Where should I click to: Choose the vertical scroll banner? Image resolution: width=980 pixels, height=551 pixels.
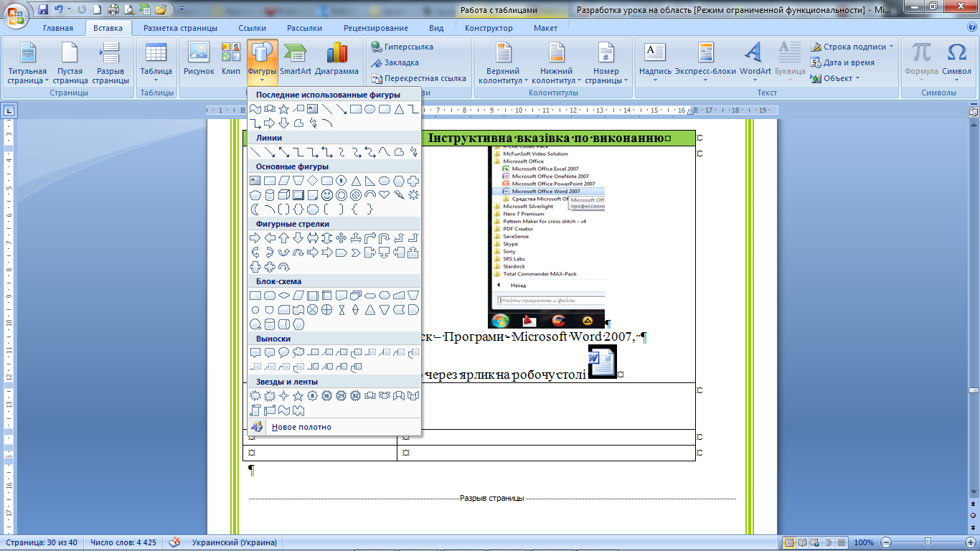(255, 410)
